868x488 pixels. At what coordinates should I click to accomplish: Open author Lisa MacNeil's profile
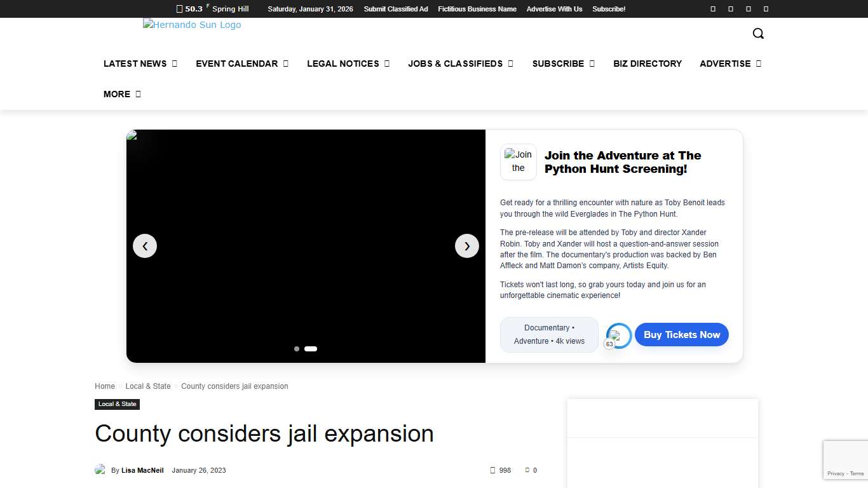142,470
